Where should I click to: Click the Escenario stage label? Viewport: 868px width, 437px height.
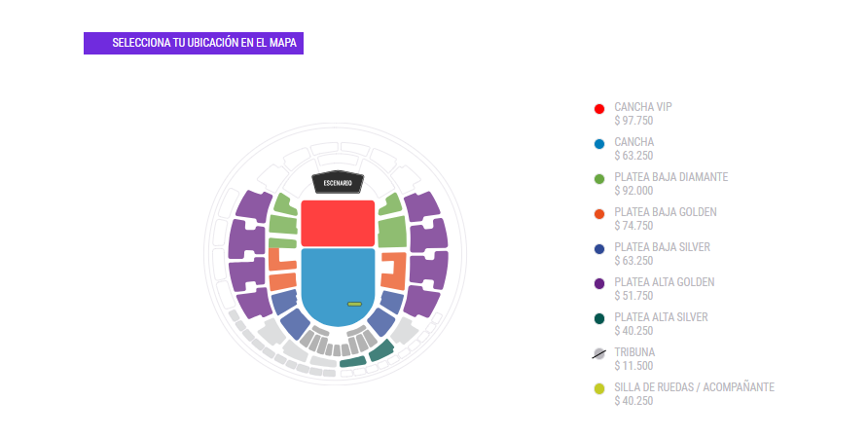(338, 183)
